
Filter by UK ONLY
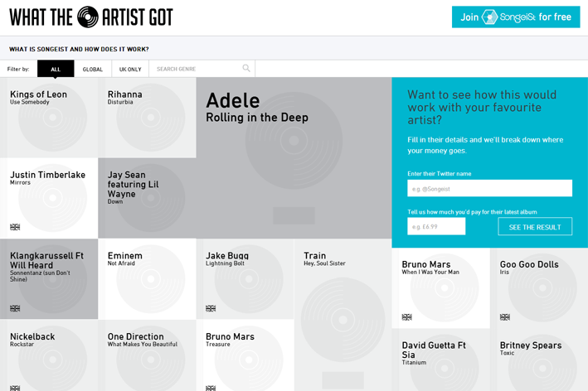coord(130,70)
